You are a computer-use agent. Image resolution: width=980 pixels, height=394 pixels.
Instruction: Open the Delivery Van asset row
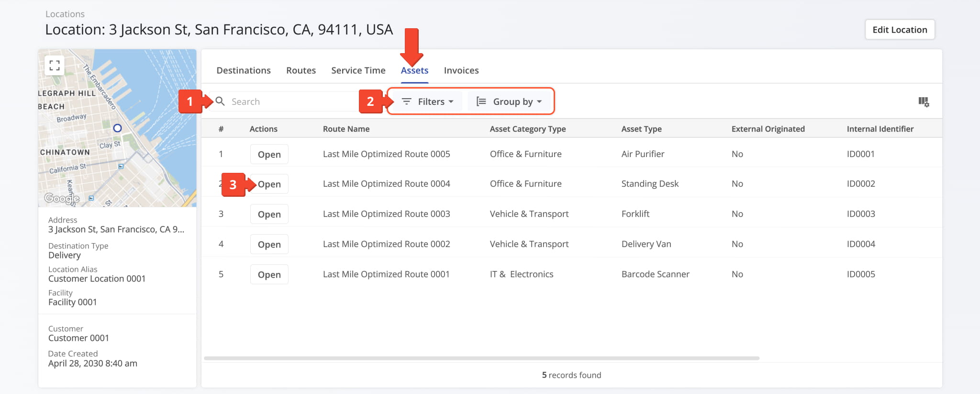pyautogui.click(x=269, y=244)
